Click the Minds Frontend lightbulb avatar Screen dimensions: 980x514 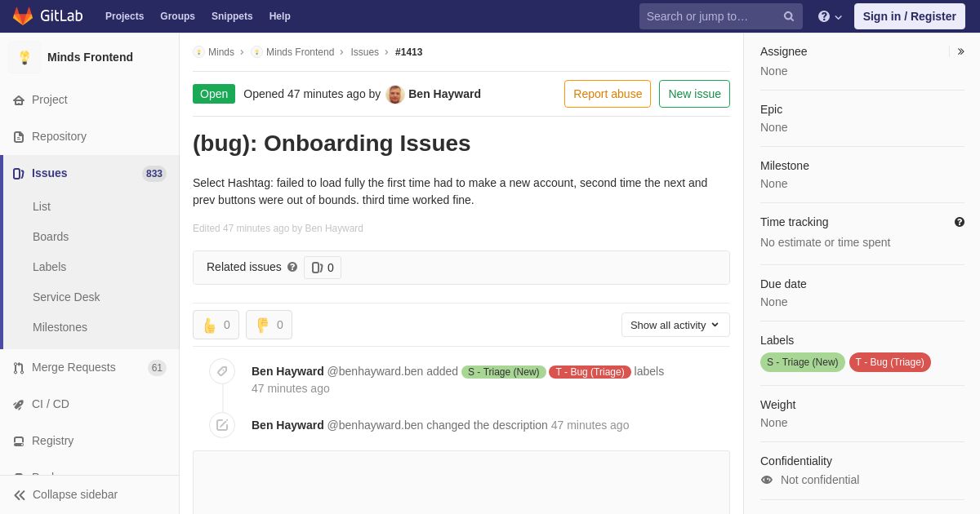click(24, 57)
